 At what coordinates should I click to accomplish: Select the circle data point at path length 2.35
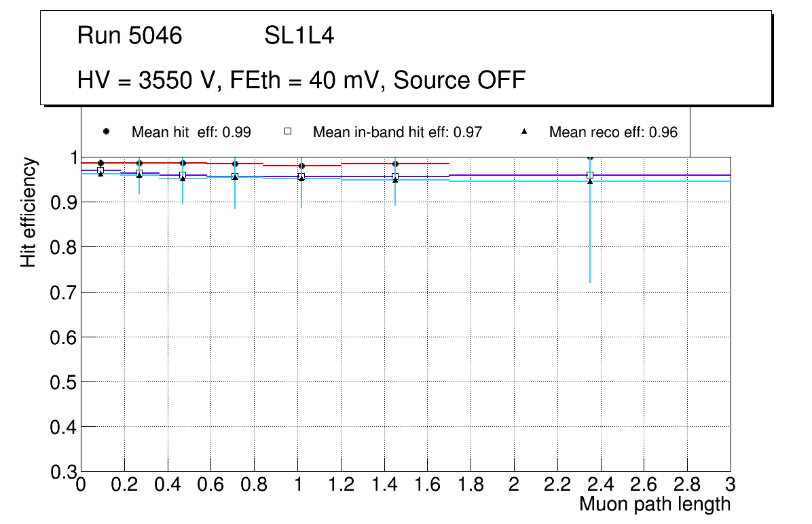pos(590,157)
